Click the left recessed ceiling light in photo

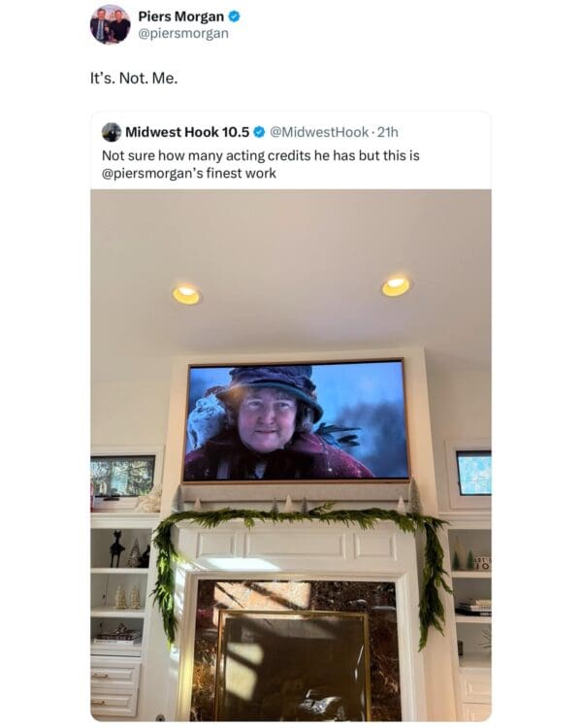(186, 294)
